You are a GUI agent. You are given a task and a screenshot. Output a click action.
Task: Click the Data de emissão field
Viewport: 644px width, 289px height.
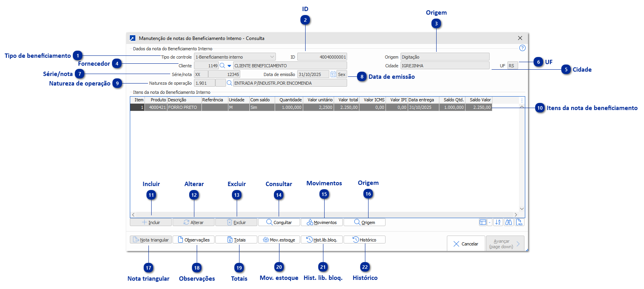point(313,74)
